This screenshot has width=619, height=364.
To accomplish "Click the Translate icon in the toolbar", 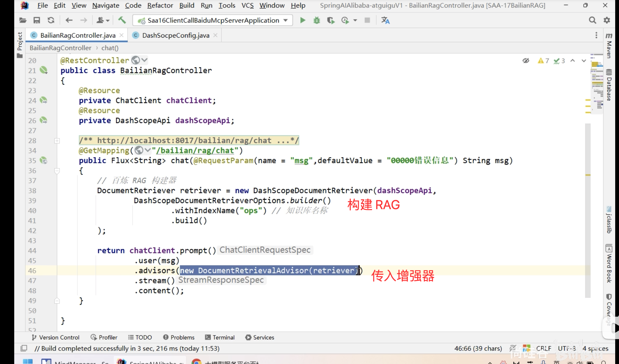I will pos(385,20).
